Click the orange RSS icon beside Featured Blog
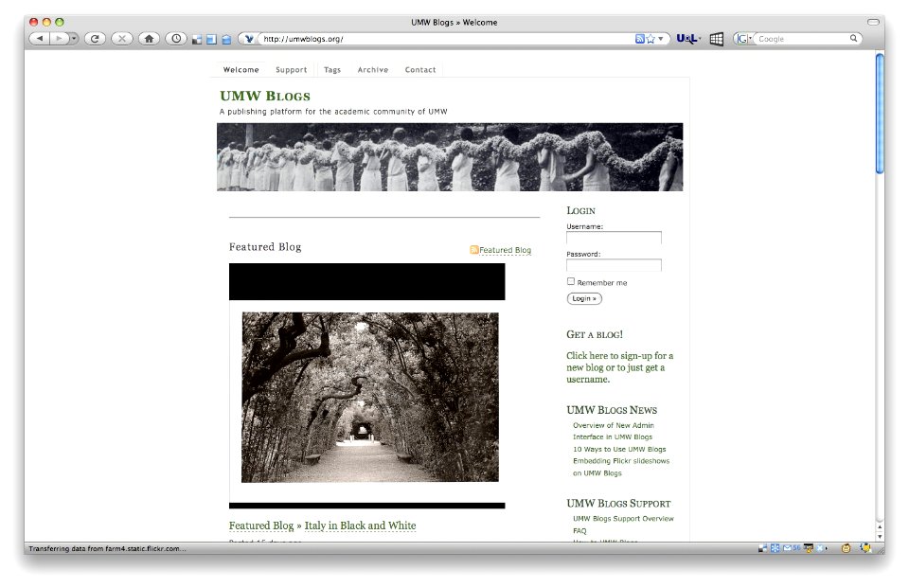 [474, 249]
